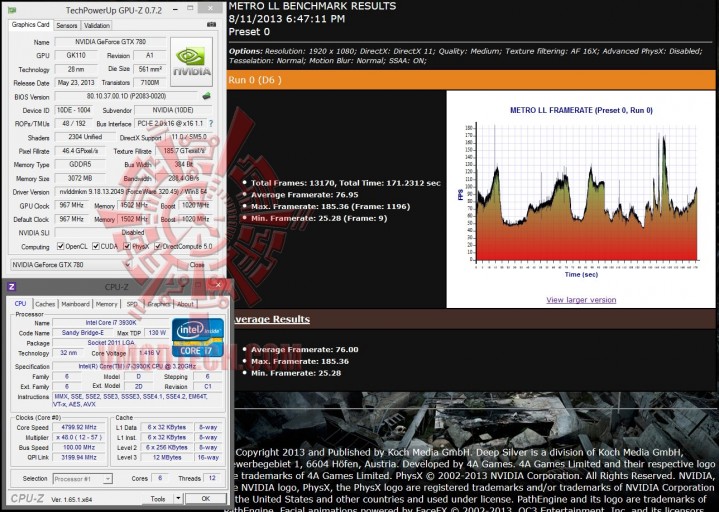
Task: Open the CPU-Z Tools dropdown arrow
Action: tap(178, 499)
